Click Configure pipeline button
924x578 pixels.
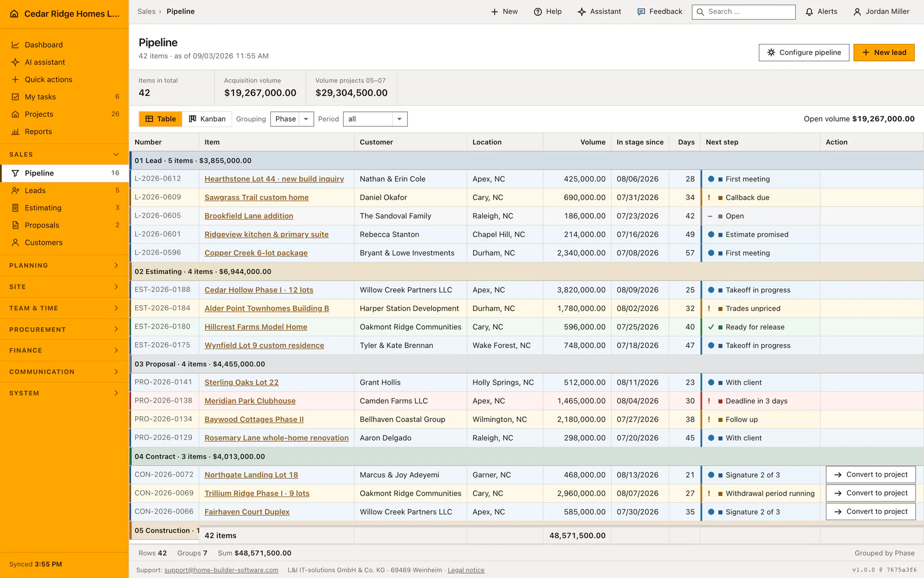pyautogui.click(x=804, y=53)
